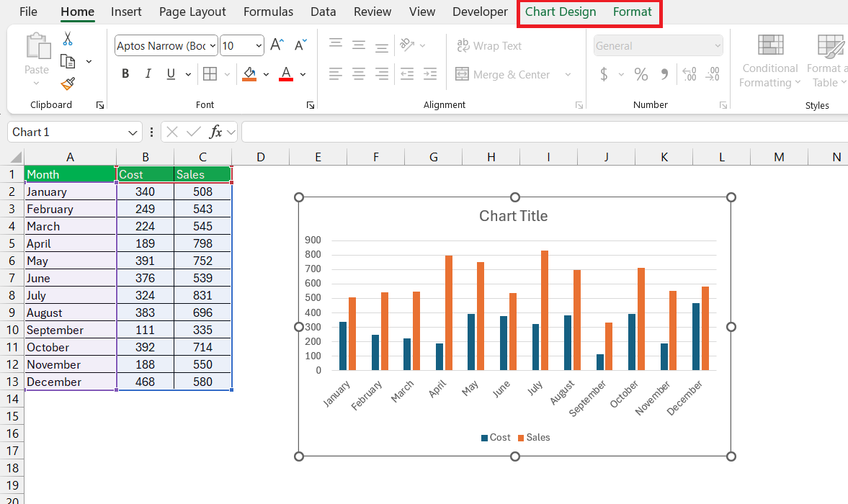
Task: Click Merge & Center button
Action: (x=502, y=75)
